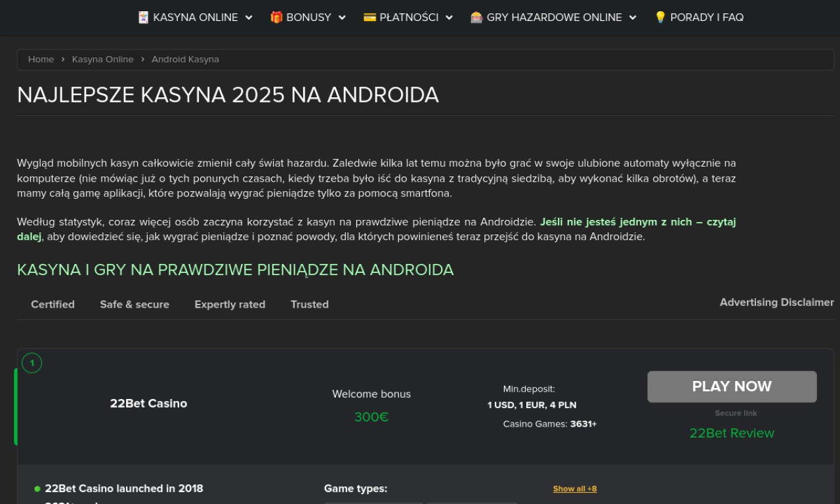The image size is (840, 504).
Task: Click the Min.deposit label
Action: [x=529, y=389]
